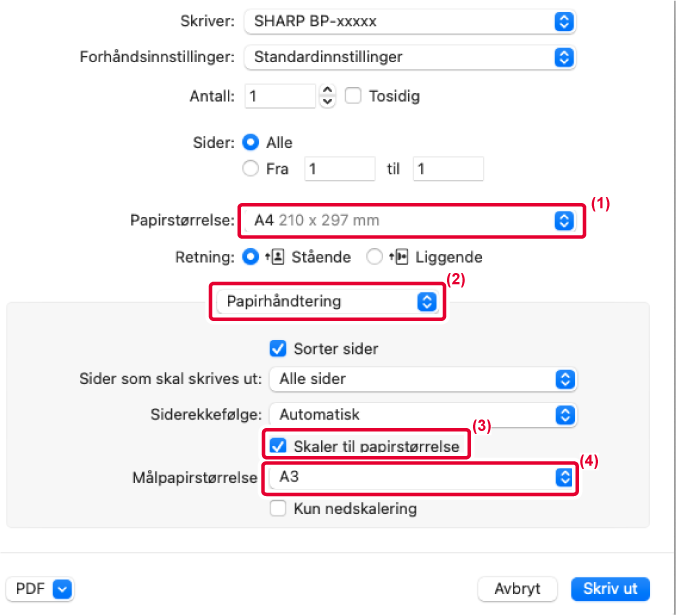The image size is (676, 615).
Task: Toggle the Skaler til papirstørrelse checkbox
Action: tap(278, 446)
